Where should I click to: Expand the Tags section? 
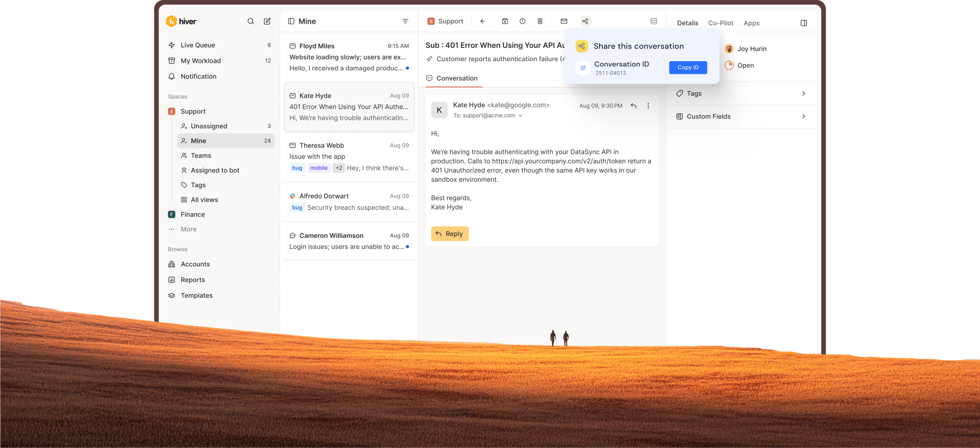[803, 93]
